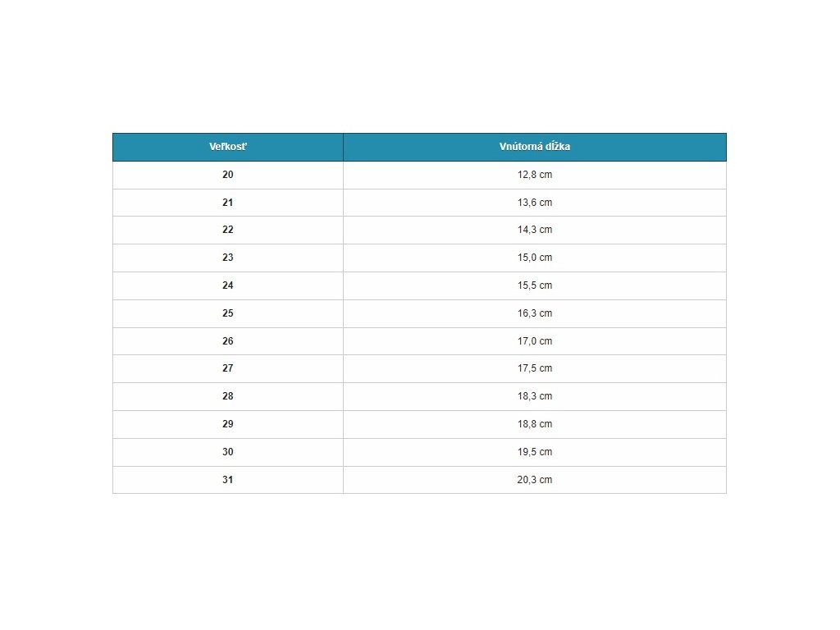
Task: Select size 28 cell
Action: (228, 396)
